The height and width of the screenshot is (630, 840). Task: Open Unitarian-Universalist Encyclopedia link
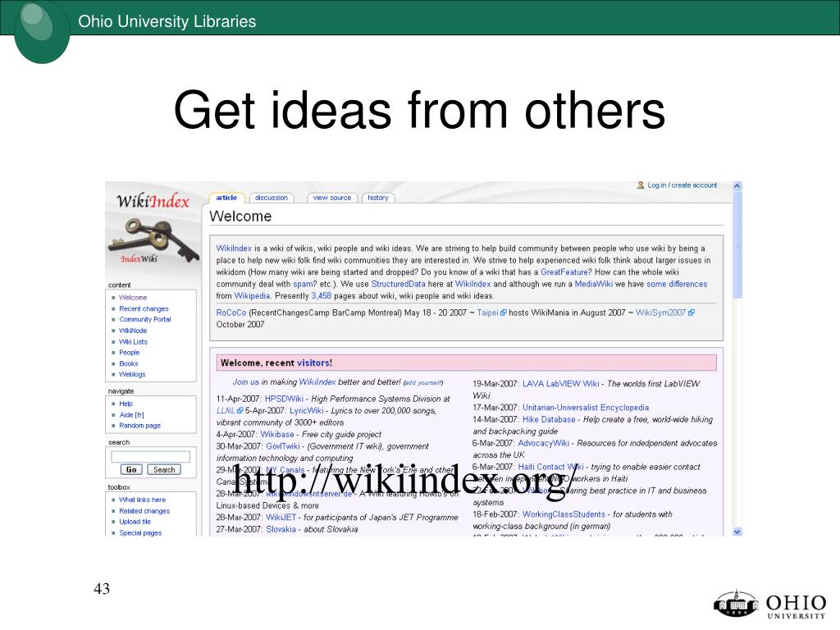pyautogui.click(x=586, y=408)
